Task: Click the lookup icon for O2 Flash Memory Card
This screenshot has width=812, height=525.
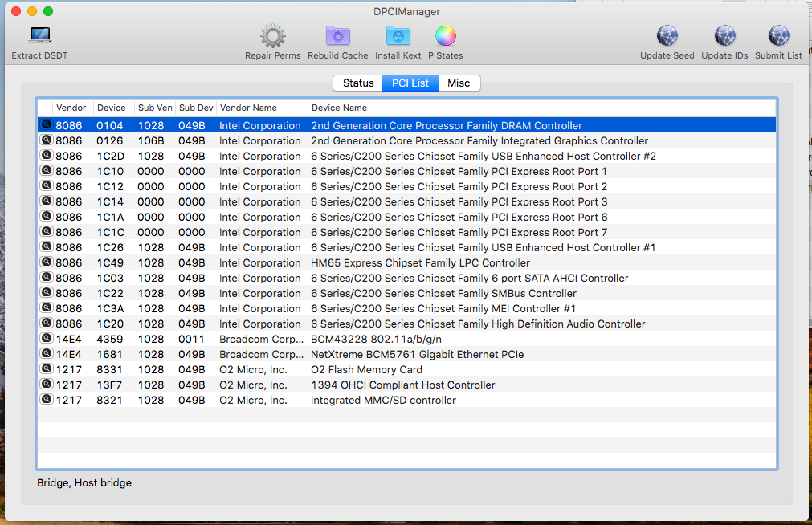Action: click(47, 369)
